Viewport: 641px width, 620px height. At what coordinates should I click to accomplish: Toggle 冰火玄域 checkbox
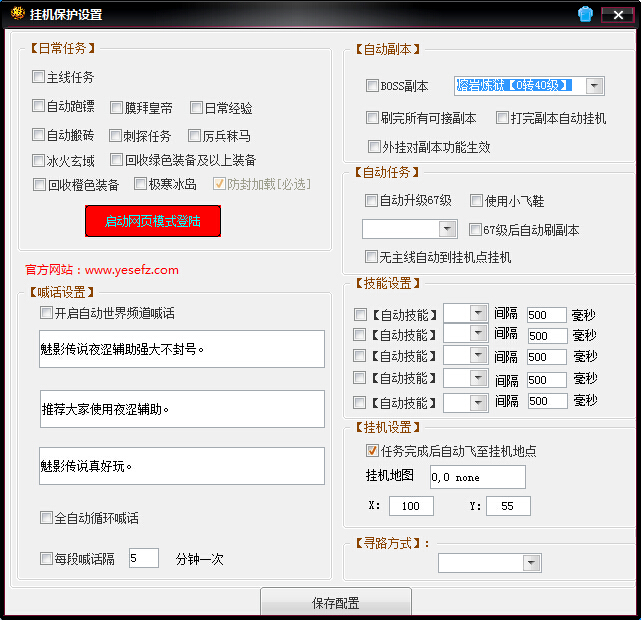click(x=38, y=161)
